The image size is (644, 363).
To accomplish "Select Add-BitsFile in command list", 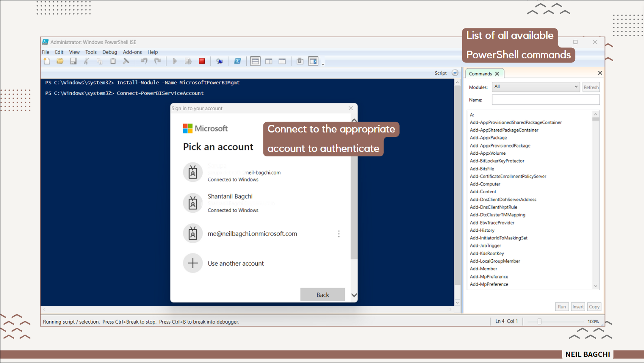I will coord(482,169).
